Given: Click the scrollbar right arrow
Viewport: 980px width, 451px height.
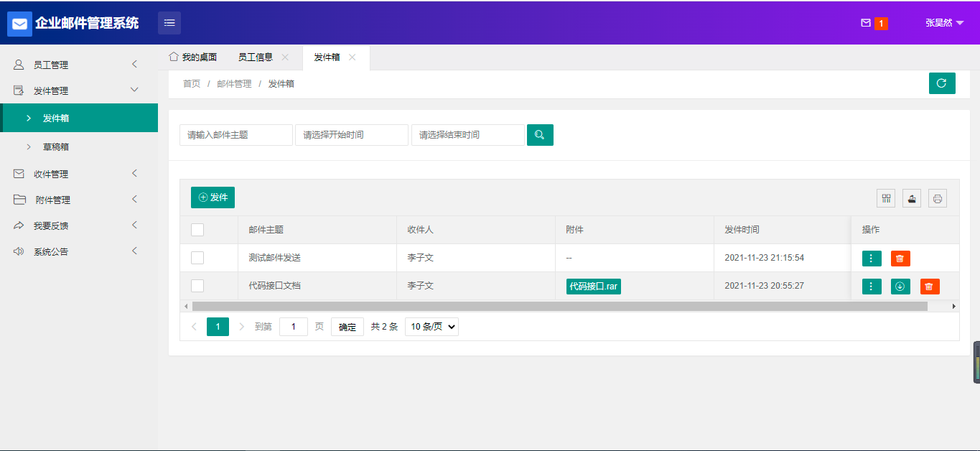Looking at the screenshot, I should click(x=954, y=306).
